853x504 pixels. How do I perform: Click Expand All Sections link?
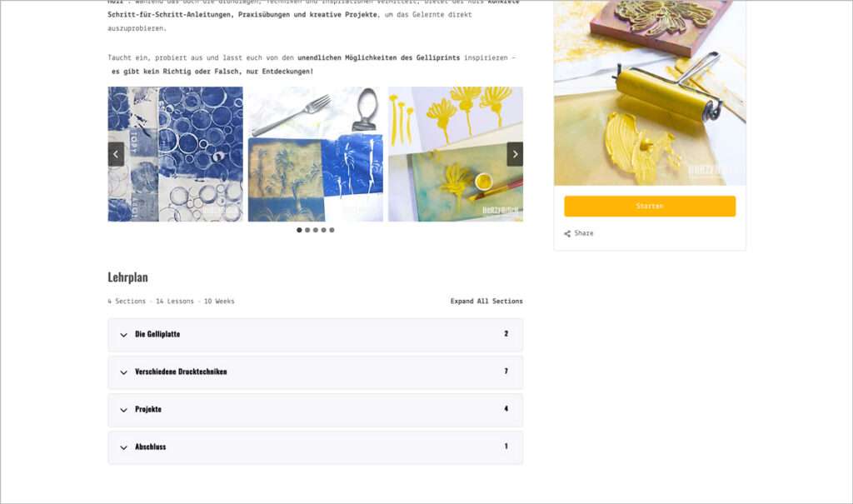click(486, 301)
